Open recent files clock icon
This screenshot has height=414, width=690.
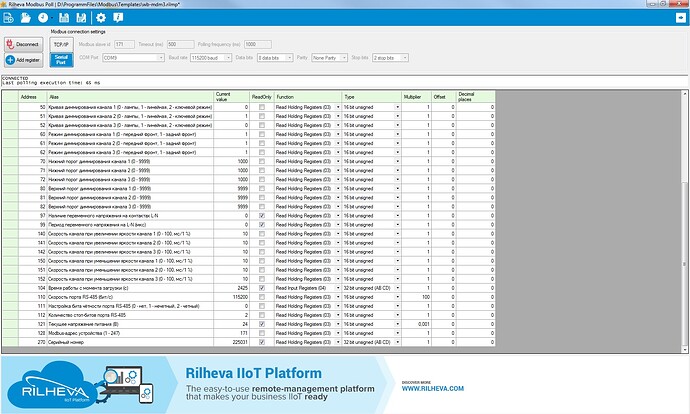coord(43,18)
